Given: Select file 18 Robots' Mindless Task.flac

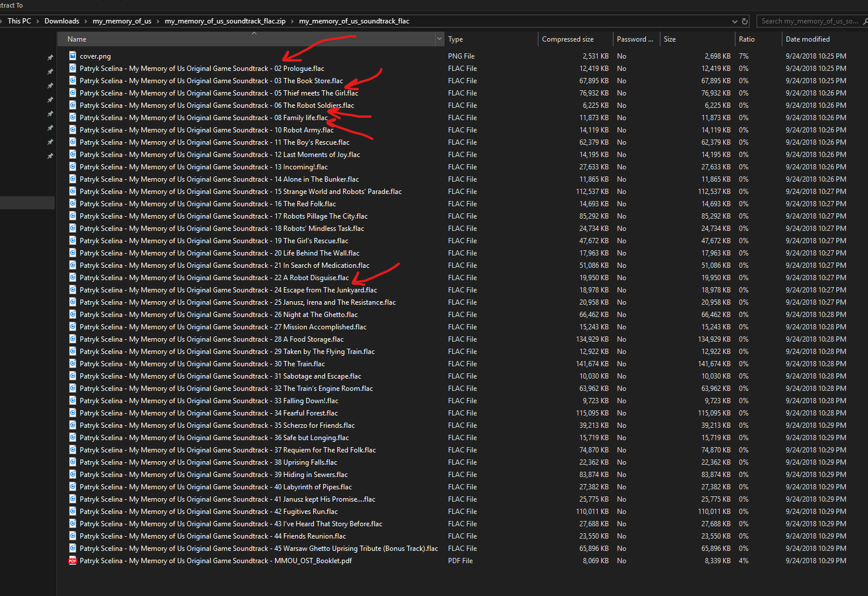Looking at the screenshot, I should coord(222,228).
